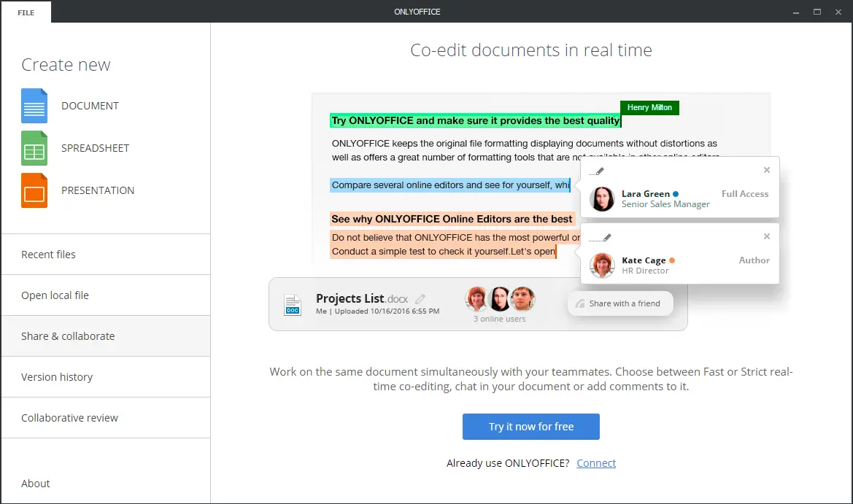Click the DOC file icon beside Projects List
This screenshot has width=853, height=504.
(x=293, y=304)
